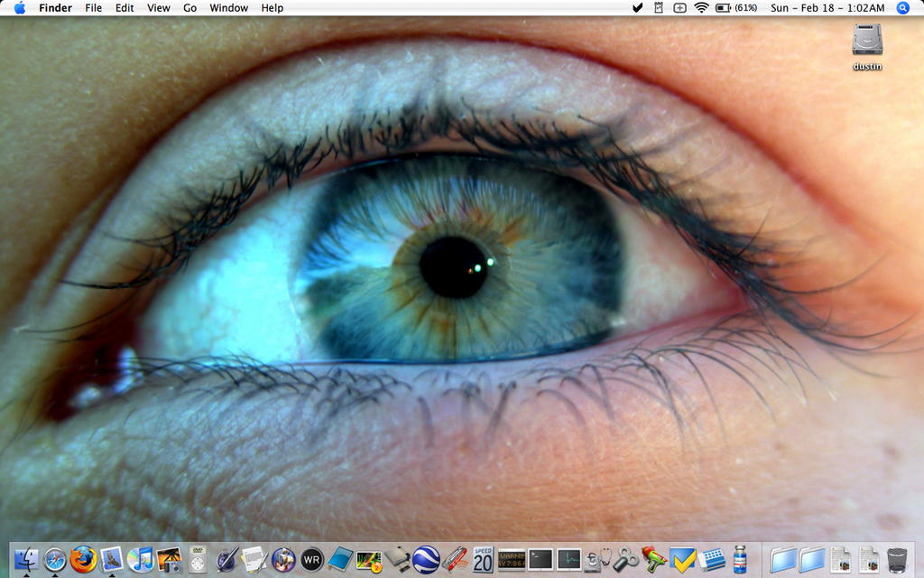Expand the Wi-Fi status menu
924x578 pixels.
tap(701, 8)
